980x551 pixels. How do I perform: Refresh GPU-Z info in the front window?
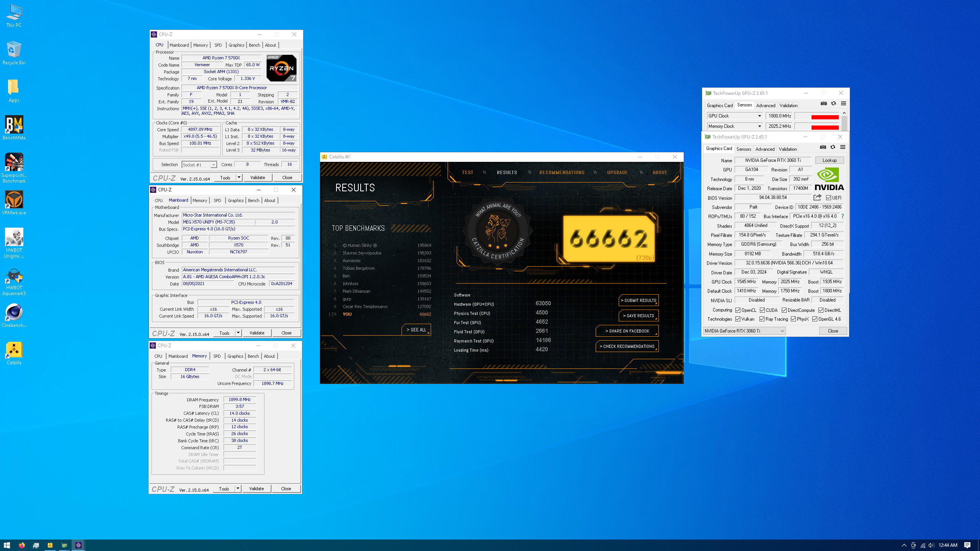pos(833,147)
